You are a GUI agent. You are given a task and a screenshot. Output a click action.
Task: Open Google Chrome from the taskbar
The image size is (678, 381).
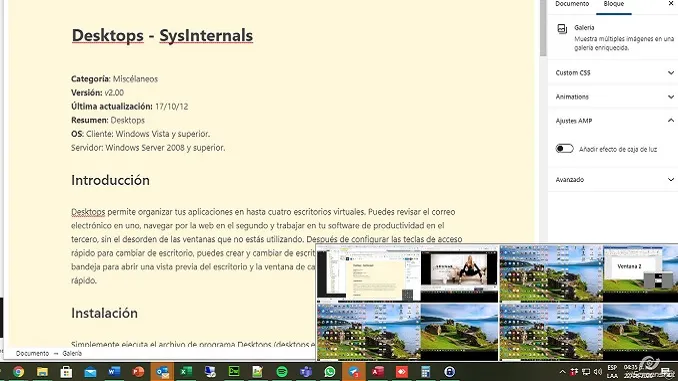(18, 372)
